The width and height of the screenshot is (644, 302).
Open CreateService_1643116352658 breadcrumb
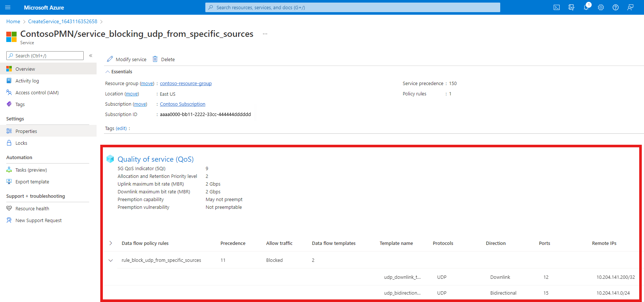pyautogui.click(x=63, y=21)
